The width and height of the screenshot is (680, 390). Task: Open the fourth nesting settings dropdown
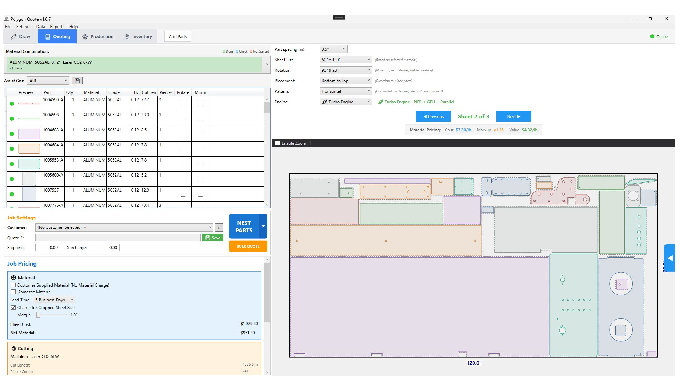[346, 81]
